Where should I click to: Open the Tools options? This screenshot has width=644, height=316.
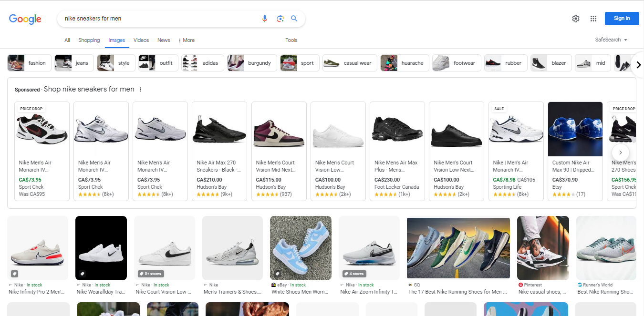[x=291, y=40]
